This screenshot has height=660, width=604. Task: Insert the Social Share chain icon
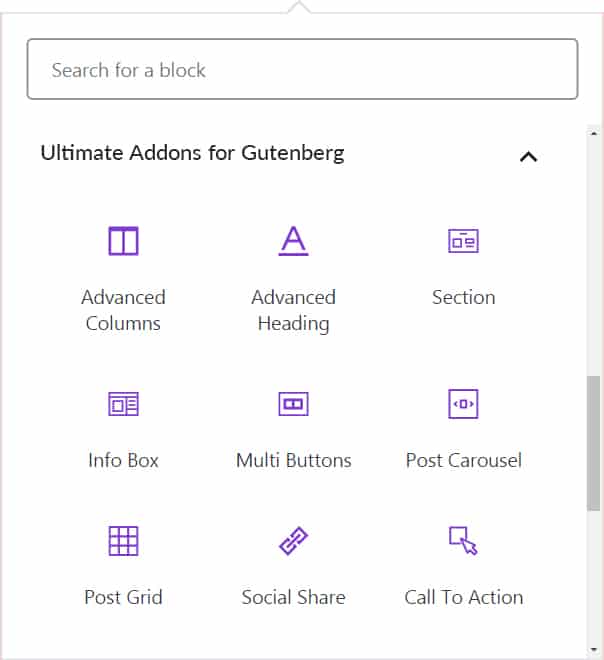(x=293, y=541)
